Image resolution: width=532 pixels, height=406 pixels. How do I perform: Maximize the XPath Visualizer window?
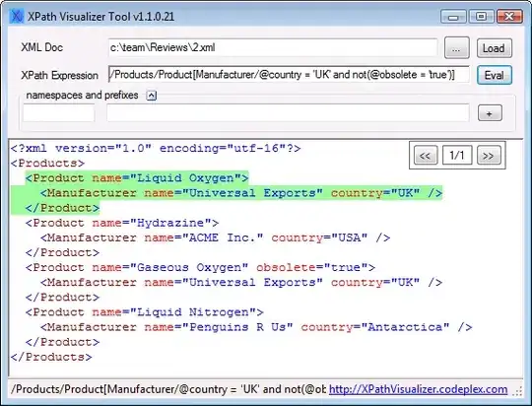pos(481,17)
